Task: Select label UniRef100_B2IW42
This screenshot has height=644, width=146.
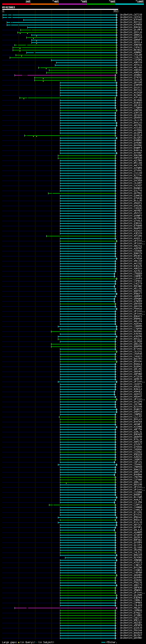Action: pyautogui.click(x=131, y=95)
